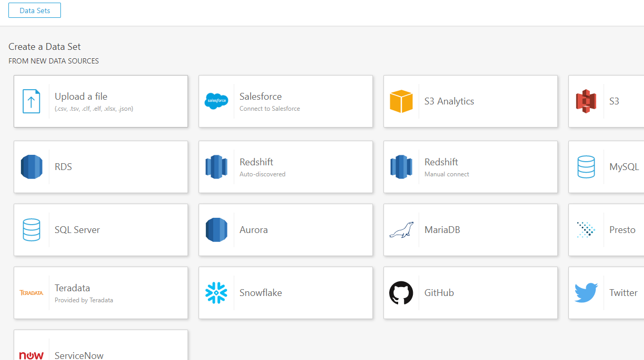Click the 'Teradata' card title
The height and width of the screenshot is (360, 644).
coord(72,288)
